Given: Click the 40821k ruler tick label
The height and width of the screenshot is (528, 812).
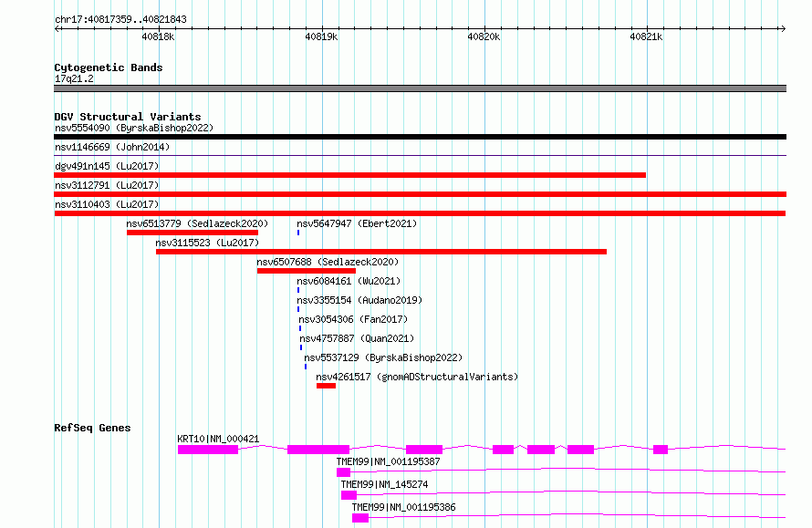Looking at the screenshot, I should (646, 36).
